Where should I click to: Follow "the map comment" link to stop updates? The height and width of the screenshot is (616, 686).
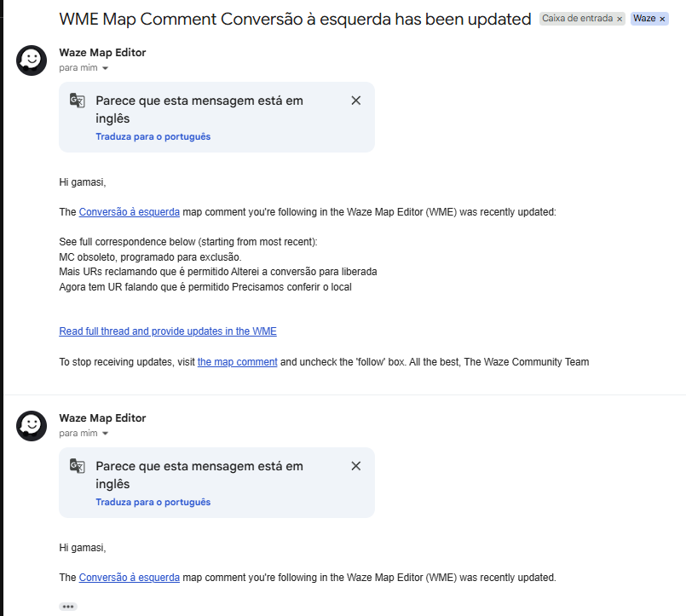(x=237, y=362)
